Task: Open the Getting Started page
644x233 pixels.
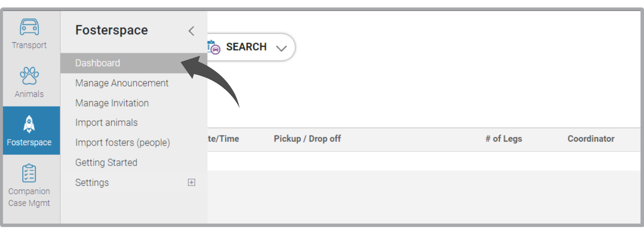Action: 106,163
